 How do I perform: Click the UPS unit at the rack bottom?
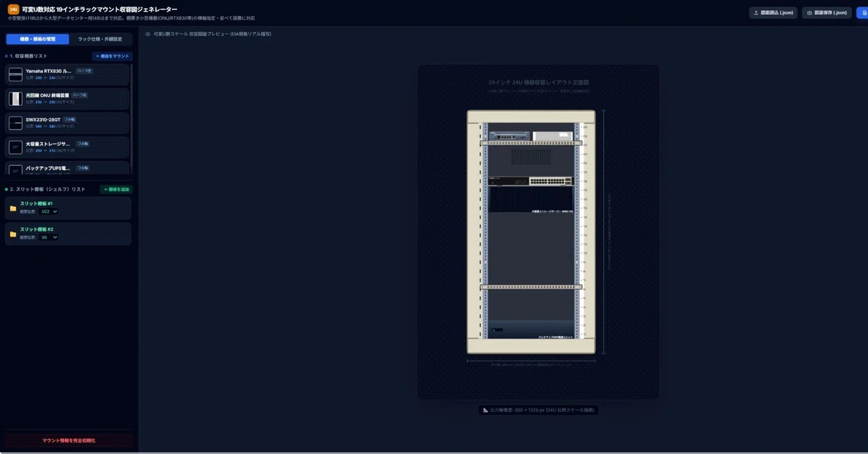click(x=531, y=329)
